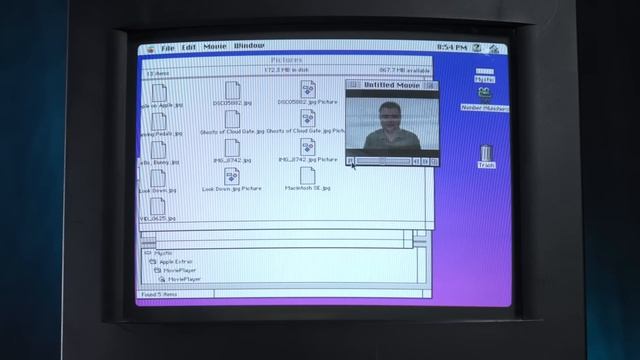
Task: Open the Edit menu
Action: click(x=189, y=47)
